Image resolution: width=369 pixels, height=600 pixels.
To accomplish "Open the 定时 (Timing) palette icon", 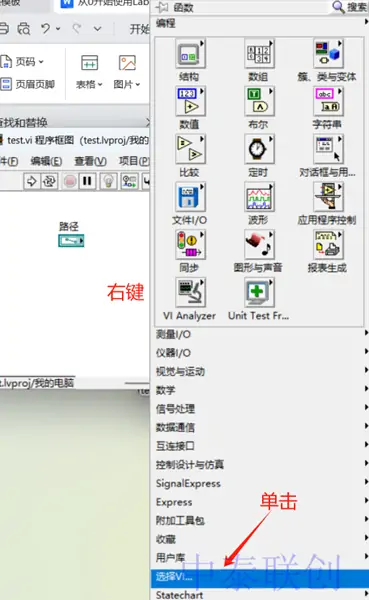I will pos(259,149).
